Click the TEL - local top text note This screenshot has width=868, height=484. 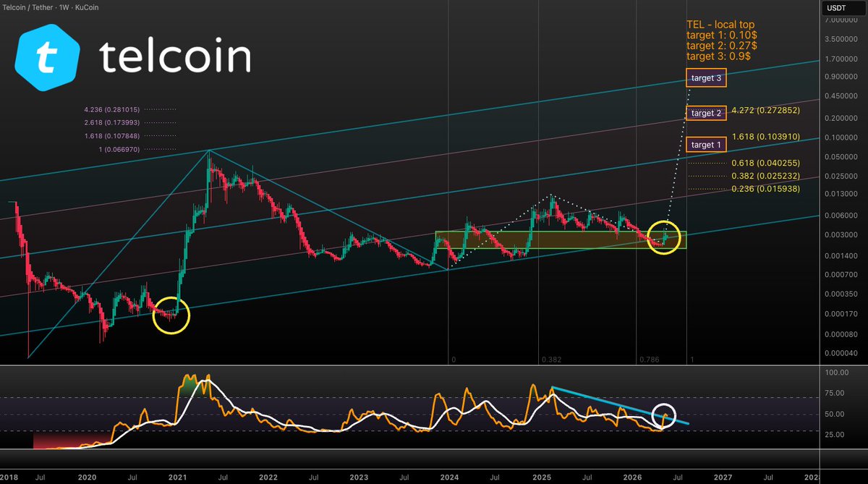tap(723, 40)
